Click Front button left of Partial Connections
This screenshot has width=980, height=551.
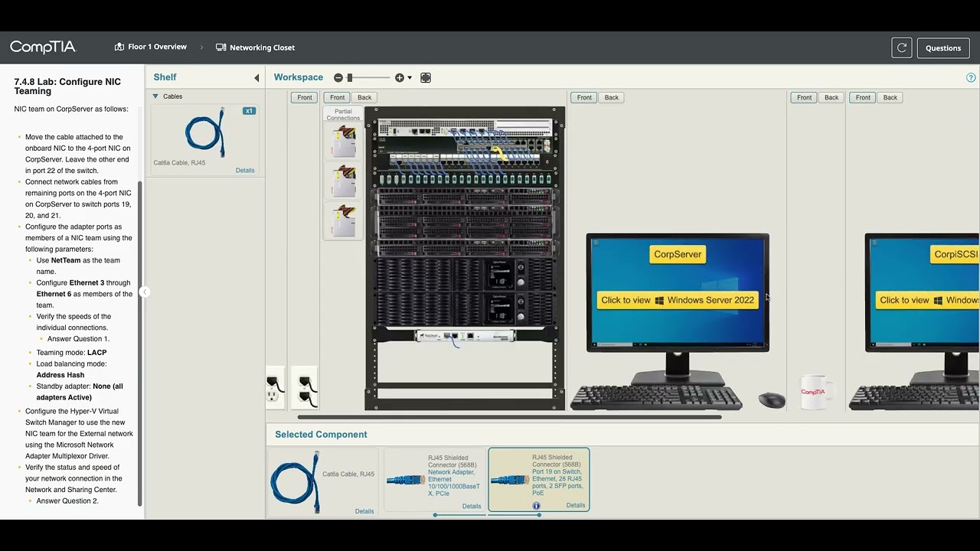pos(305,97)
